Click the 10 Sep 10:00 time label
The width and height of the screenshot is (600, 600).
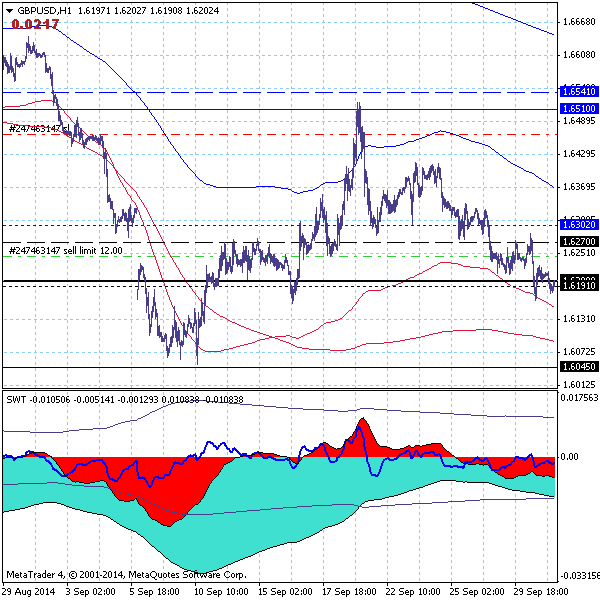click(x=222, y=592)
